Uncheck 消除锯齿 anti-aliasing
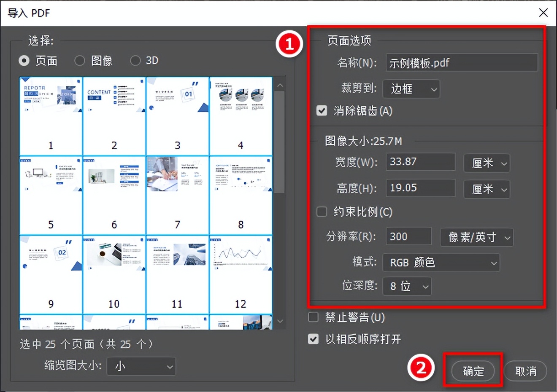 coord(322,110)
